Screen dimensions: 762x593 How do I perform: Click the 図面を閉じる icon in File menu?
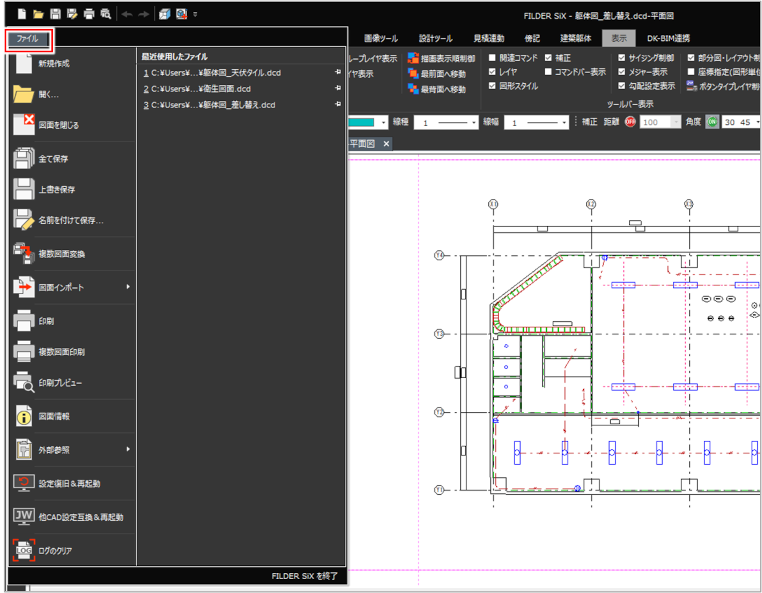click(x=24, y=125)
